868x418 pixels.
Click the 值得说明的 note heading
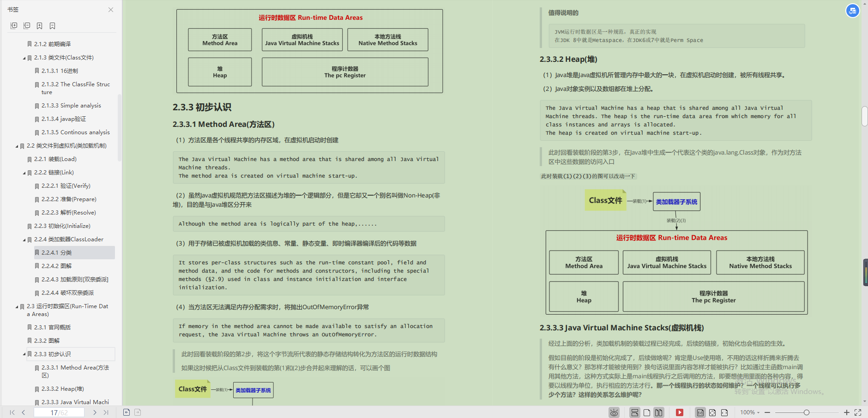tap(563, 13)
